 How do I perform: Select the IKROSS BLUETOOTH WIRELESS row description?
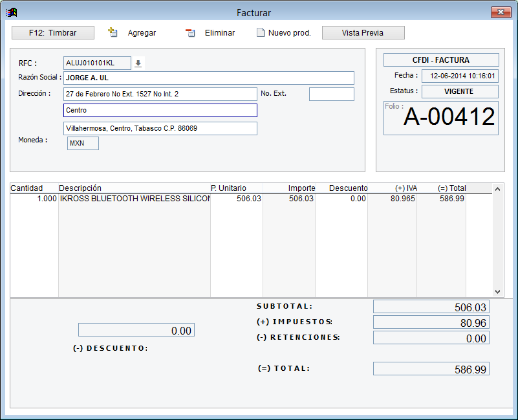(x=135, y=199)
